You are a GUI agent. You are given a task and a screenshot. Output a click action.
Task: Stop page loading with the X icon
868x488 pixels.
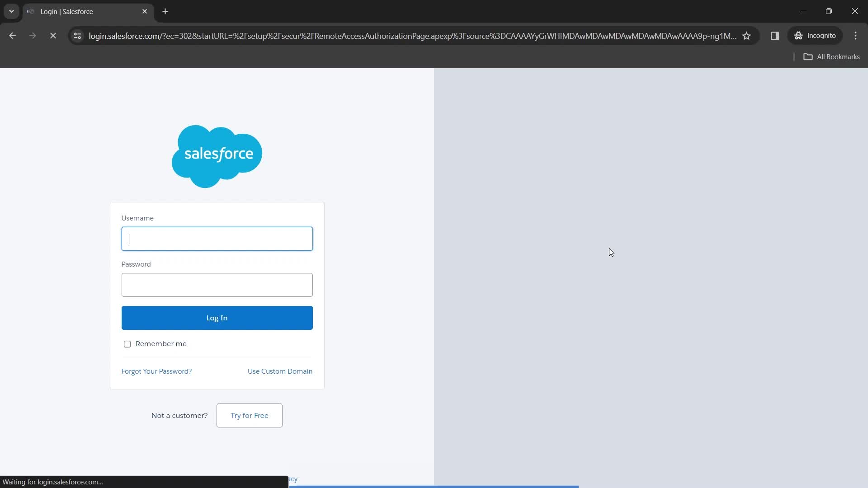(53, 36)
